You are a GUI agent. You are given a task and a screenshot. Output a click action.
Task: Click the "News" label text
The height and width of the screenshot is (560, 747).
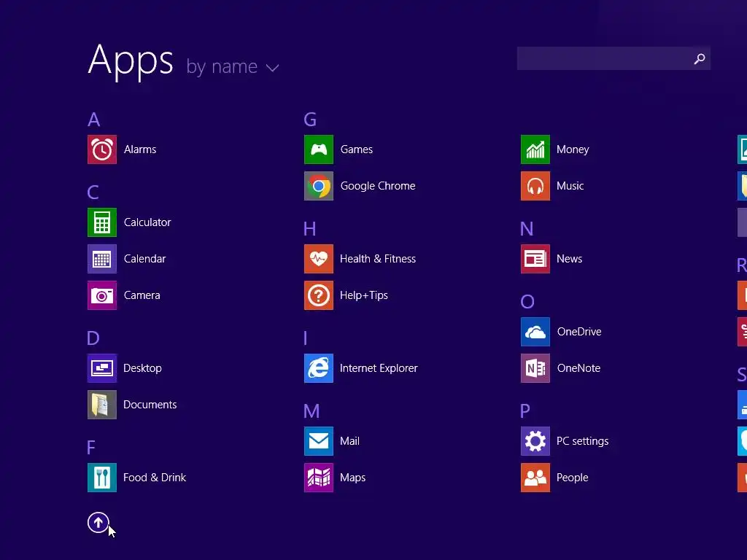(x=569, y=259)
